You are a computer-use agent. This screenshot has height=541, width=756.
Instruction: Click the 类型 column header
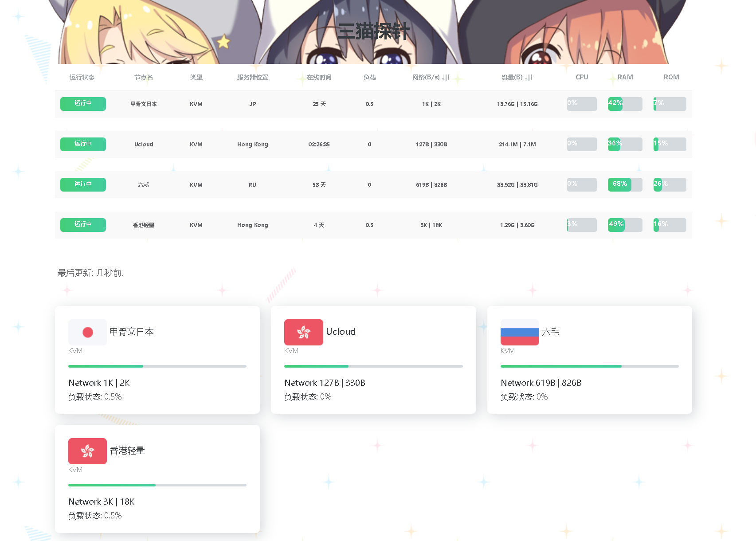coord(196,77)
